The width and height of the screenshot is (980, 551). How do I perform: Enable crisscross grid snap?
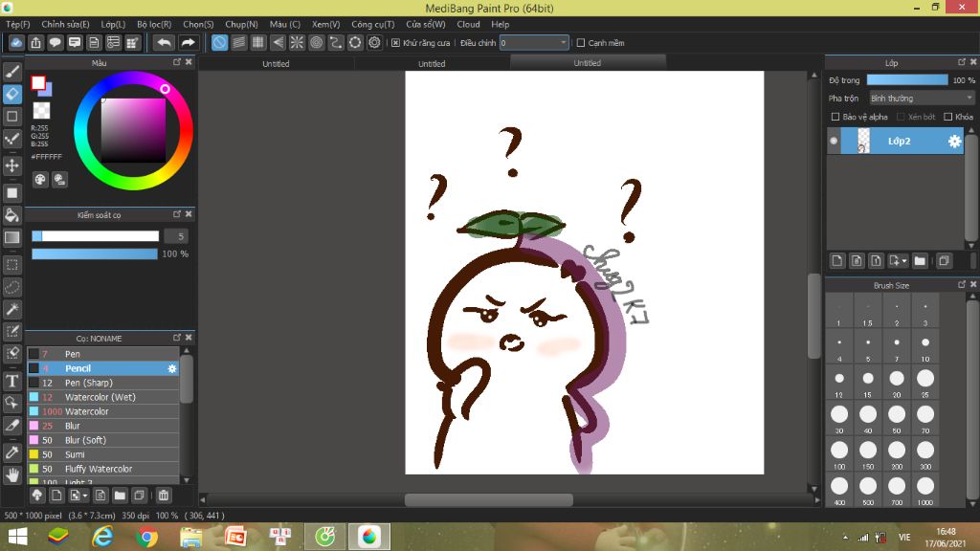pyautogui.click(x=258, y=42)
